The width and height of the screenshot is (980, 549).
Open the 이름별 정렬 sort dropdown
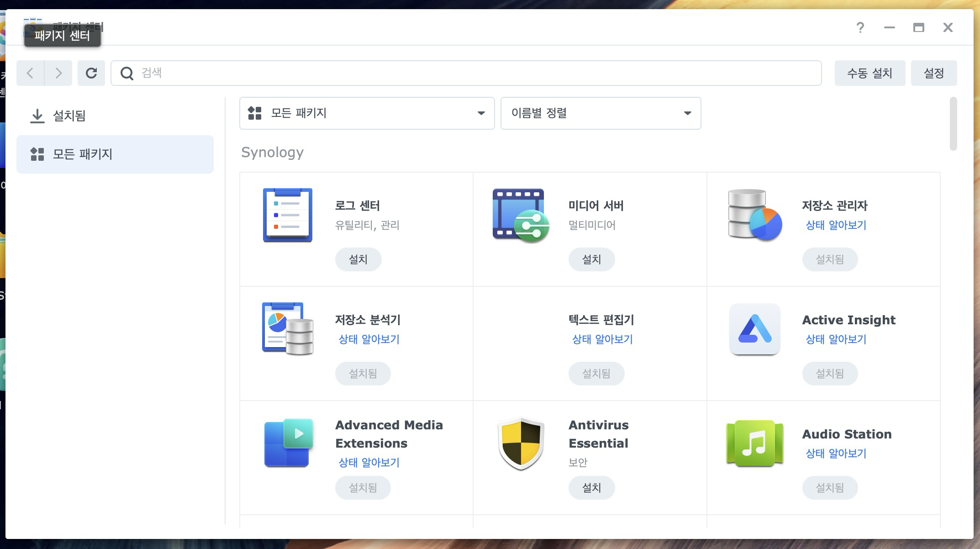click(600, 113)
